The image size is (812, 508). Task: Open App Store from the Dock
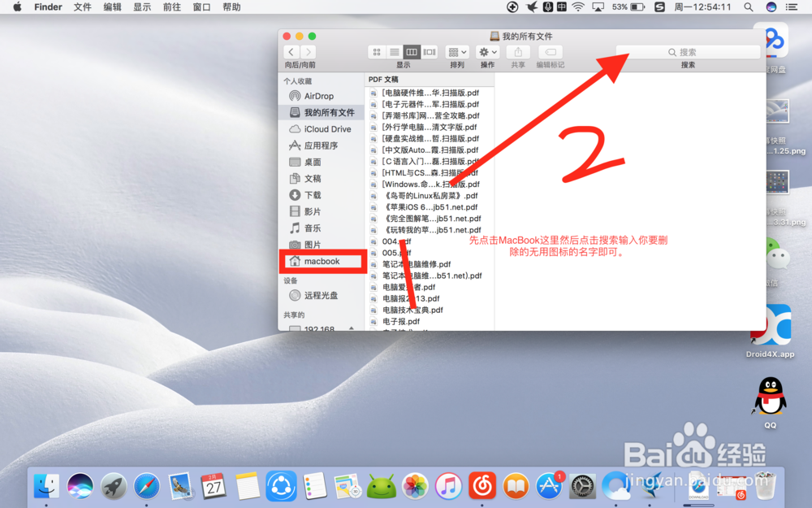click(x=549, y=486)
